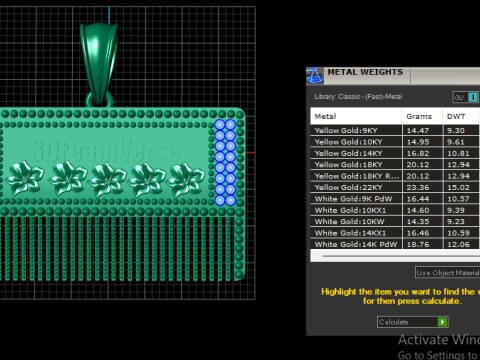Select the pendant bail in viewport
Viewport: 480px width, 360px height.
point(99,62)
